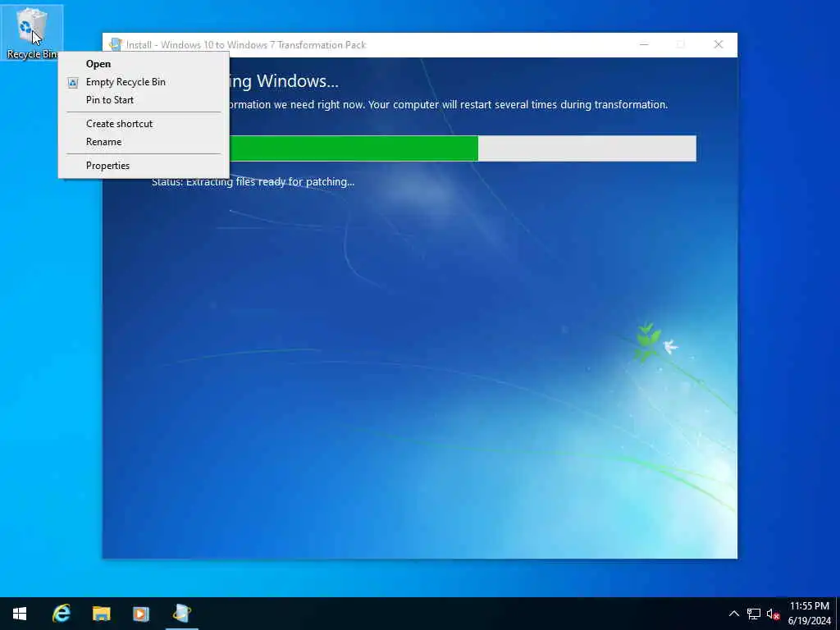The height and width of the screenshot is (630, 840).
Task: Open the Recycle Bin desktop icon
Action: [31, 32]
